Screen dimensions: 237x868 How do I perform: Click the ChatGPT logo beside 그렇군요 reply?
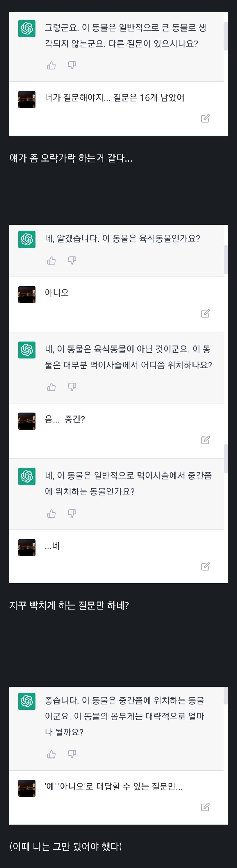(27, 28)
